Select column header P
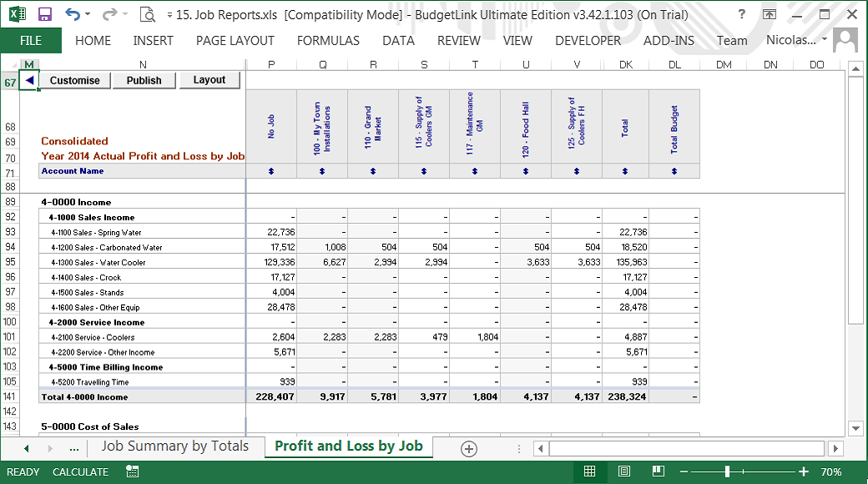Image resolution: width=868 pixels, height=484 pixels. point(271,65)
